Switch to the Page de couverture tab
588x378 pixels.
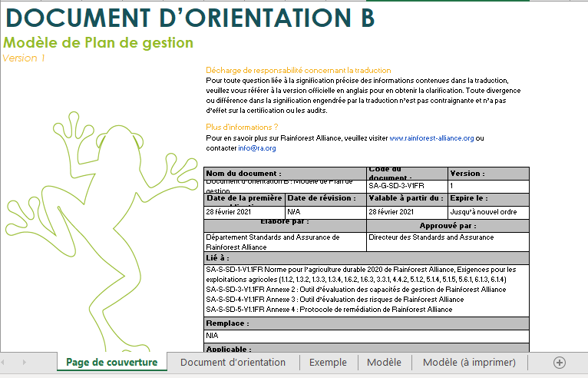tap(111, 363)
